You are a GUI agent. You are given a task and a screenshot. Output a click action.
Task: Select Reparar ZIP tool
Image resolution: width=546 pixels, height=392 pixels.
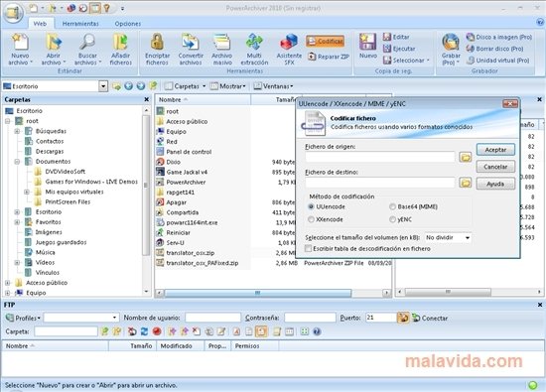(x=329, y=57)
